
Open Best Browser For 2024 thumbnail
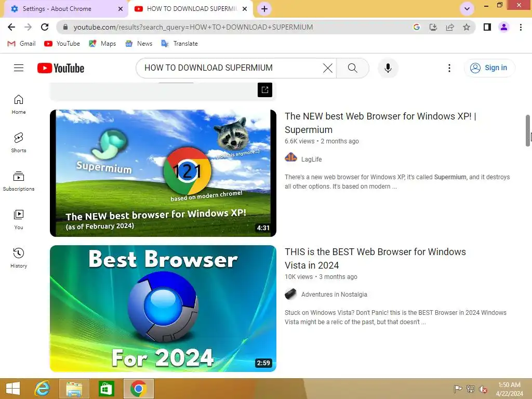click(163, 309)
